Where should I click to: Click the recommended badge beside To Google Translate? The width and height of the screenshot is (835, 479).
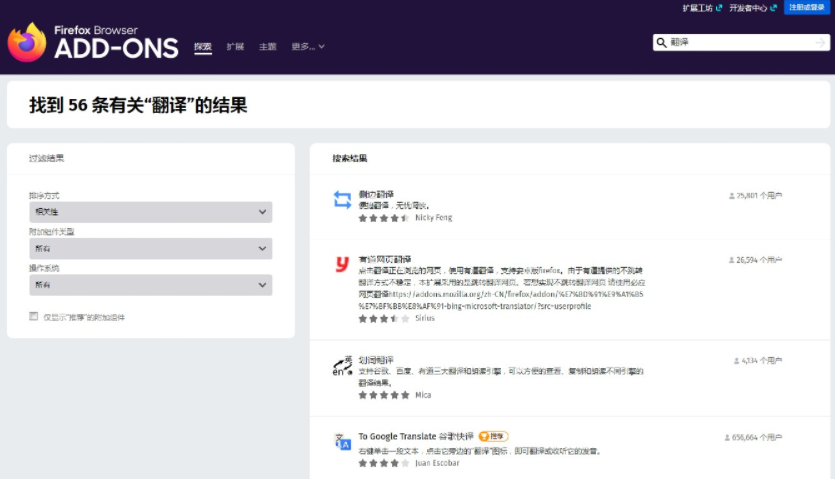click(x=493, y=436)
